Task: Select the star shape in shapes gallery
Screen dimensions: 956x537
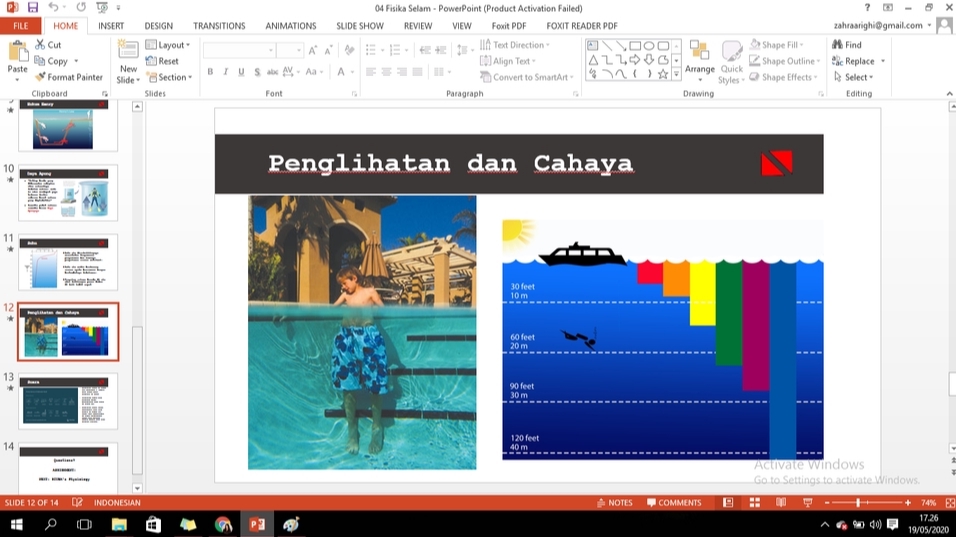Action: [x=663, y=74]
